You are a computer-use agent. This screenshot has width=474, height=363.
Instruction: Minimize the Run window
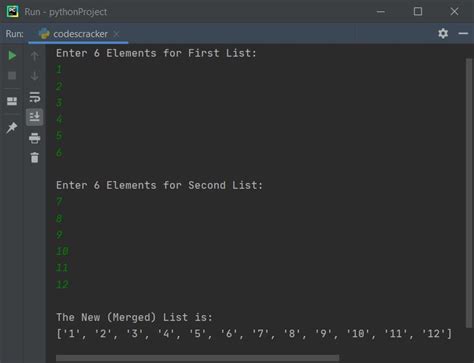pos(381,12)
